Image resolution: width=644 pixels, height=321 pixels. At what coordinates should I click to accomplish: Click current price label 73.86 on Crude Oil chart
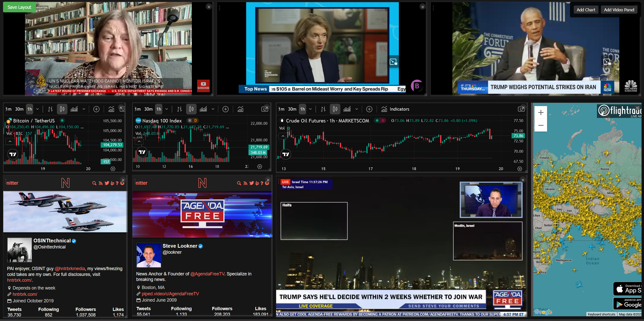pyautogui.click(x=518, y=136)
